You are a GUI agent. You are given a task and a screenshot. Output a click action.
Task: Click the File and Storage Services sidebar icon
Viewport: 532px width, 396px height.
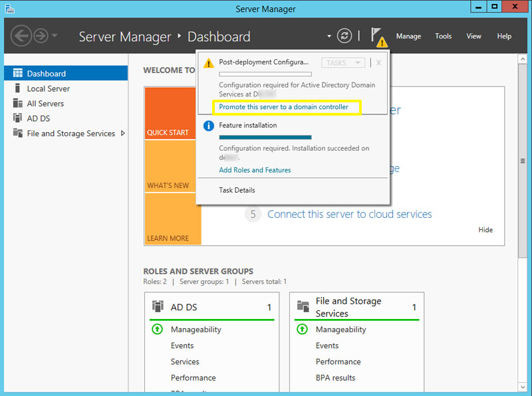[x=18, y=133]
